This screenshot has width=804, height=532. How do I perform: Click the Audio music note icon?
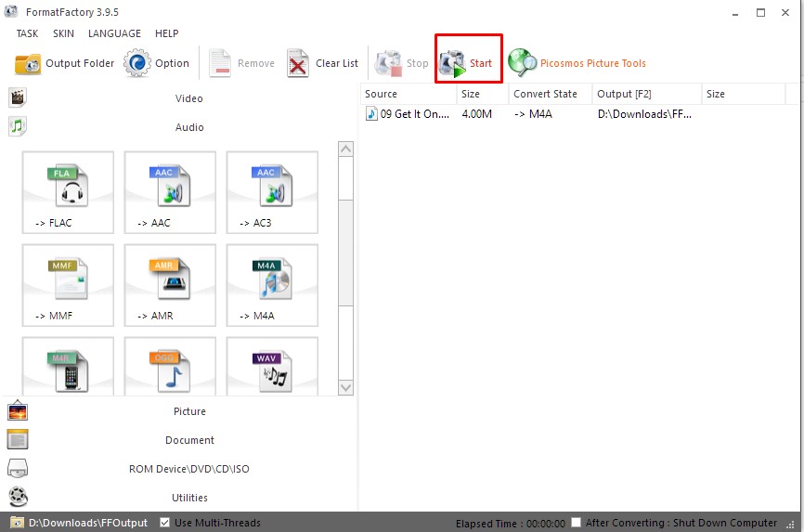[x=18, y=126]
